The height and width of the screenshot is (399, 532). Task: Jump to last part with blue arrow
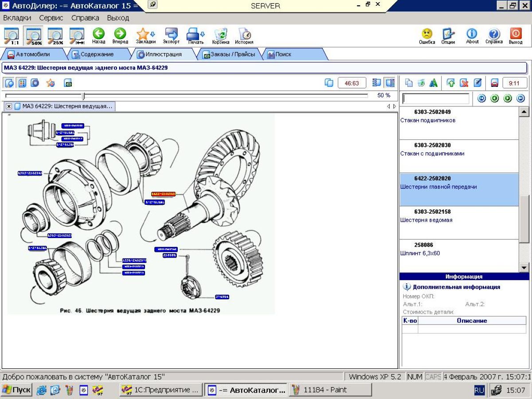(x=520, y=98)
